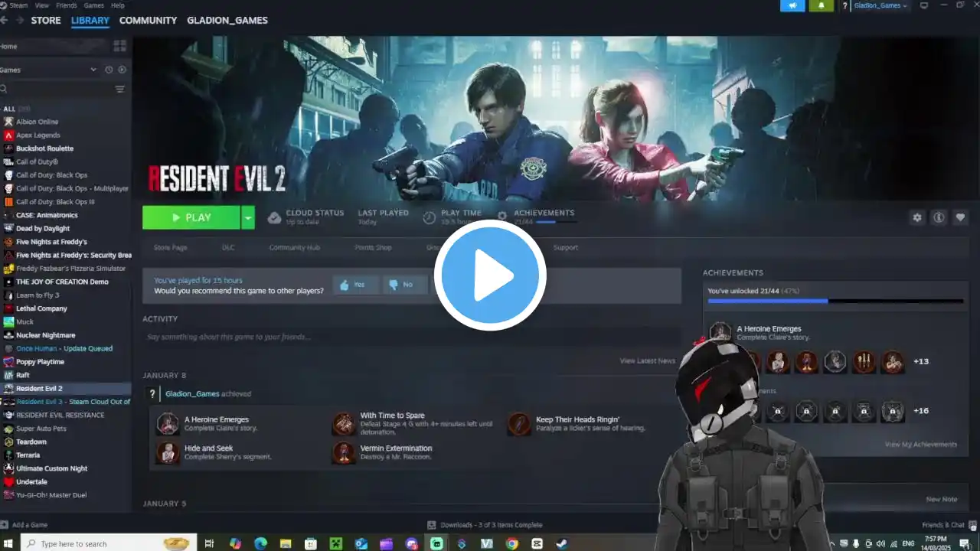Open the Friends menu
Viewport: 980px width, 551px height.
pos(67,5)
